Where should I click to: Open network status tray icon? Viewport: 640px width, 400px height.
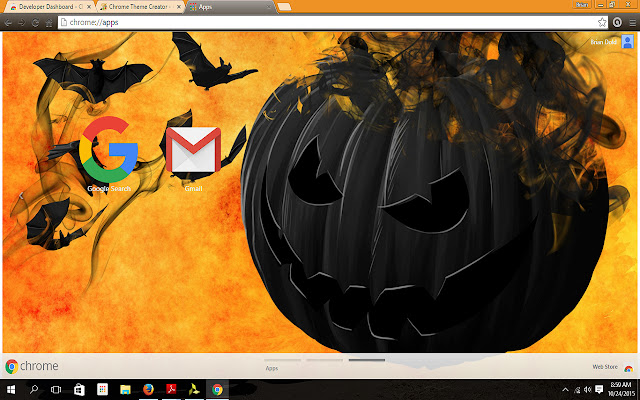(577, 390)
